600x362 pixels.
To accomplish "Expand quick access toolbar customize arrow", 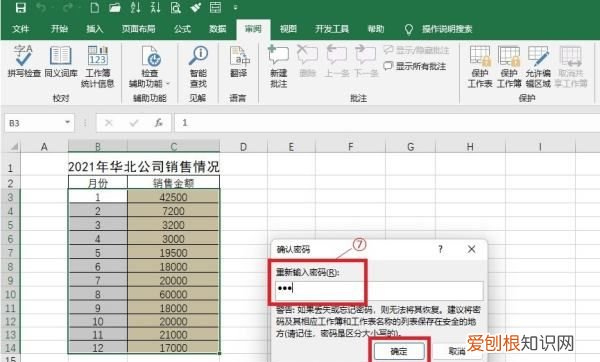I will tap(235, 7).
